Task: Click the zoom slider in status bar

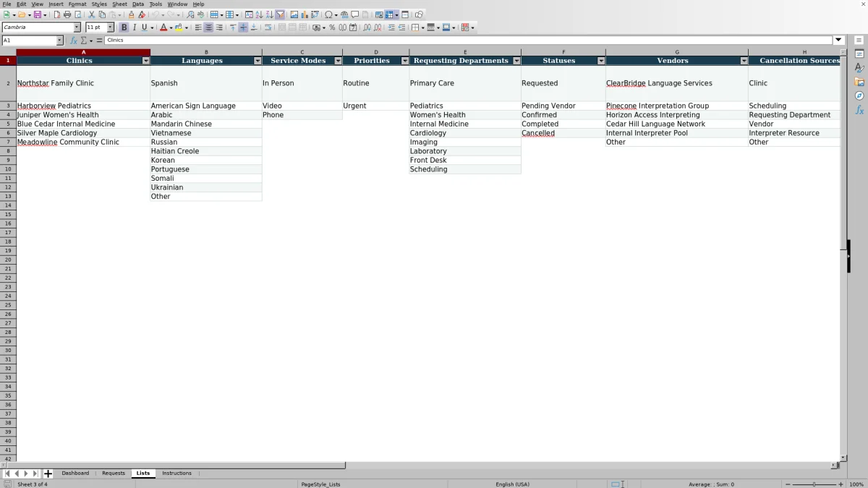Action: coord(814,484)
